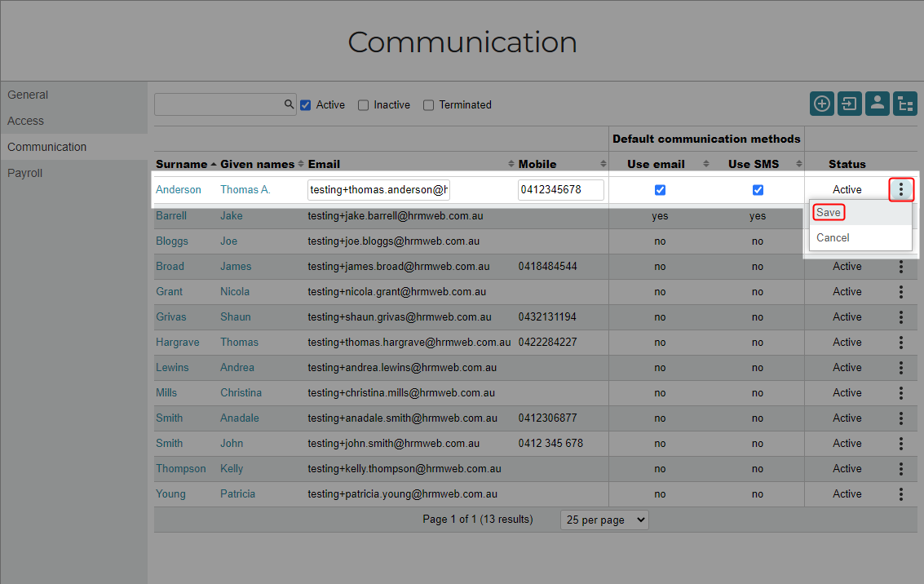The width and height of the screenshot is (924, 584).
Task: Click the mobile field containing 0412345678
Action: click(560, 190)
